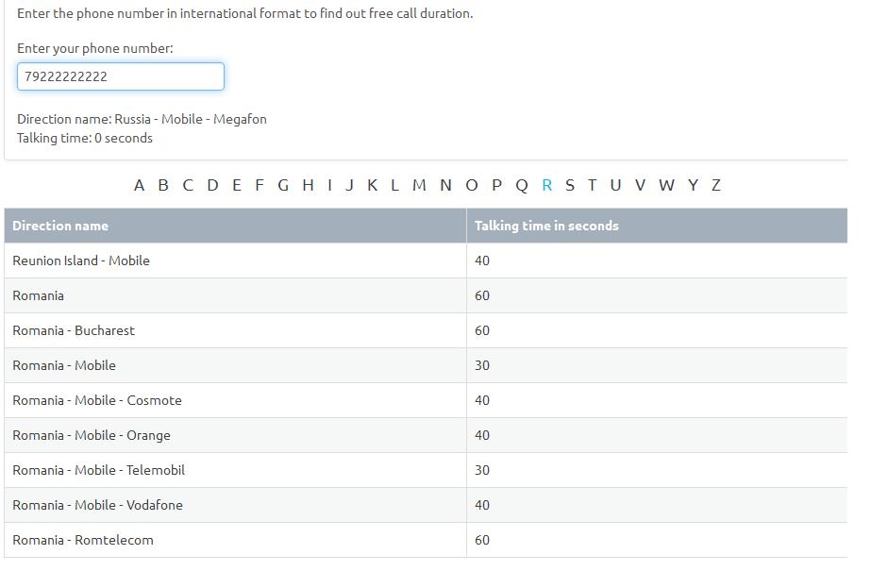Open letter U directions

(x=615, y=185)
